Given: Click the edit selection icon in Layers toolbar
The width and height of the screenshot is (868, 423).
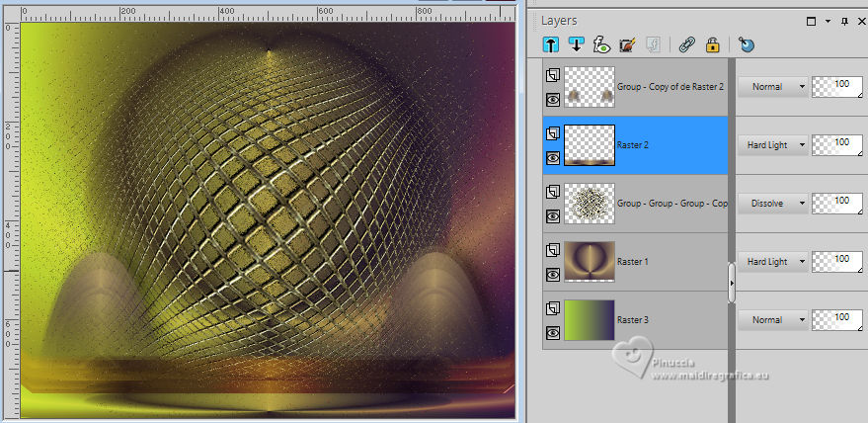Looking at the screenshot, I should (x=627, y=44).
